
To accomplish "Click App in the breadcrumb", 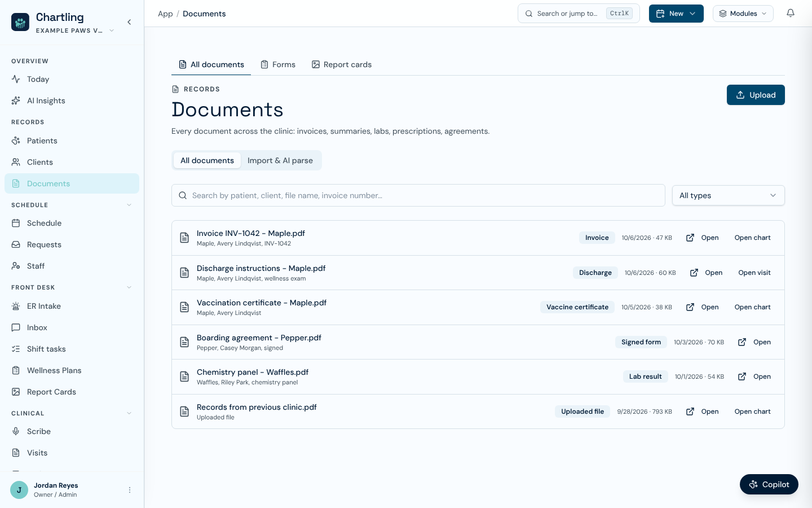I will [x=165, y=14].
